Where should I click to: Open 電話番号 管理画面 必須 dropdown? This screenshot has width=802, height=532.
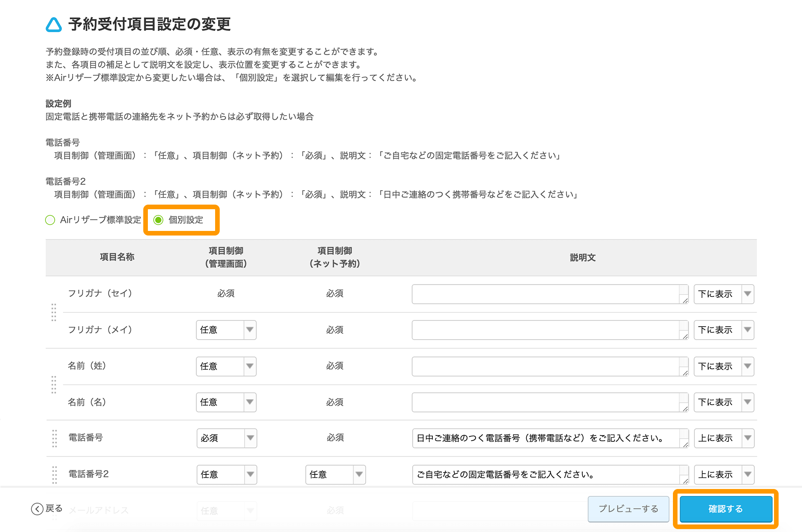tap(226, 438)
